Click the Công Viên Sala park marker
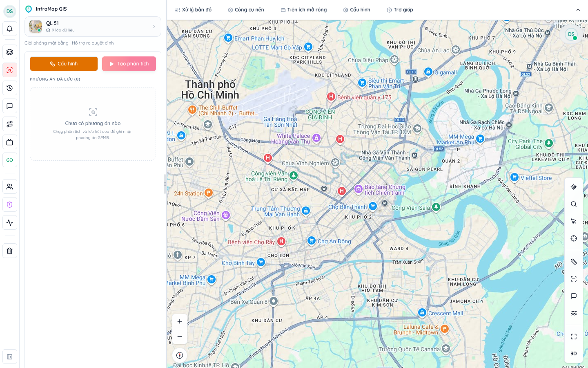 [436, 207]
